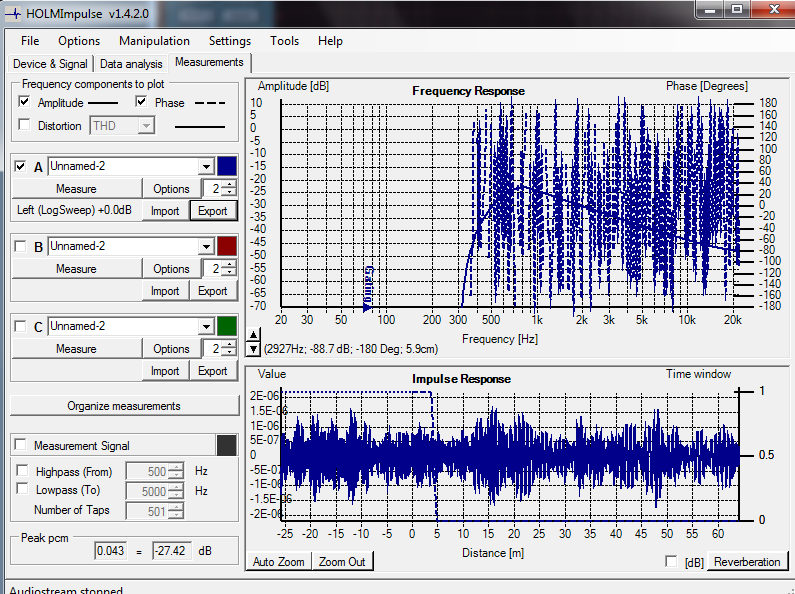Click Import button for slot A

point(165,211)
